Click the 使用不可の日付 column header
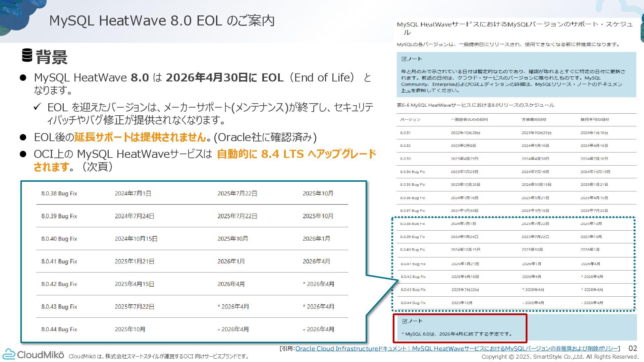The width and height of the screenshot is (644, 362). 595,120
